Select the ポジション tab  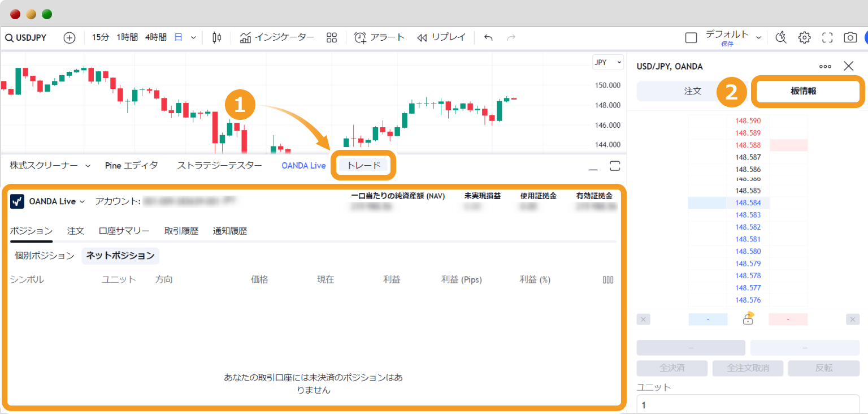coord(31,231)
